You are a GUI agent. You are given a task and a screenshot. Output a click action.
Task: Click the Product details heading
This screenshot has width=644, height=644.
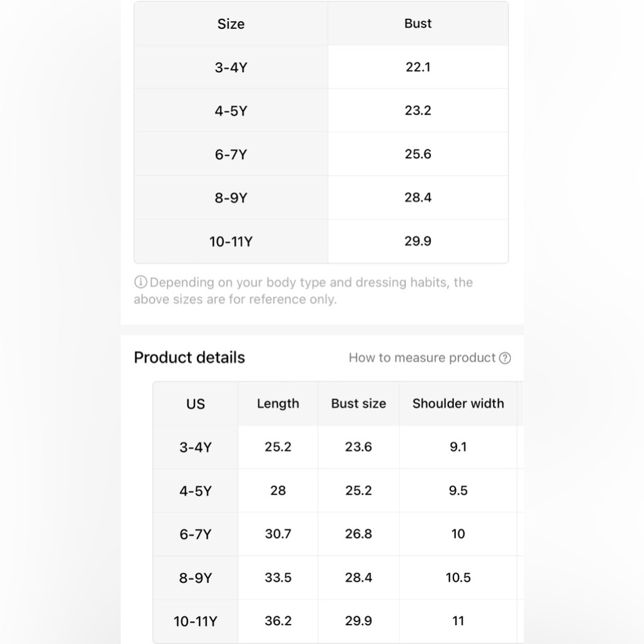[189, 357]
